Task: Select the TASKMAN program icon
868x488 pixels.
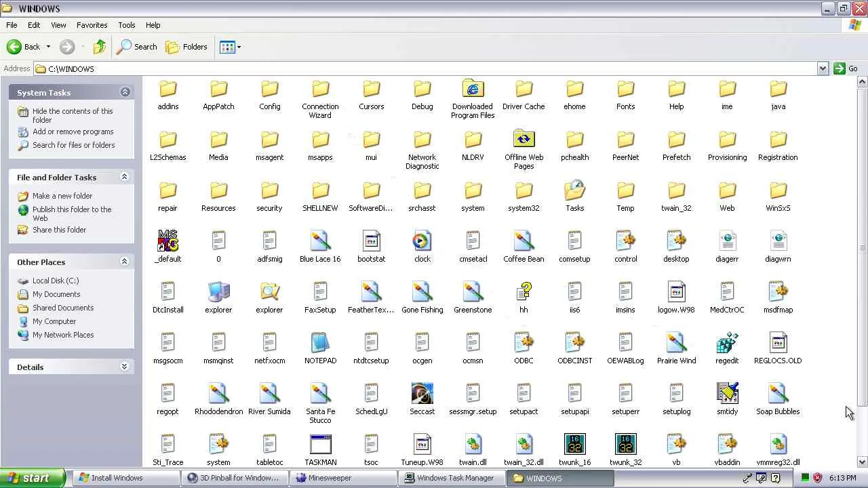Action: (x=320, y=445)
